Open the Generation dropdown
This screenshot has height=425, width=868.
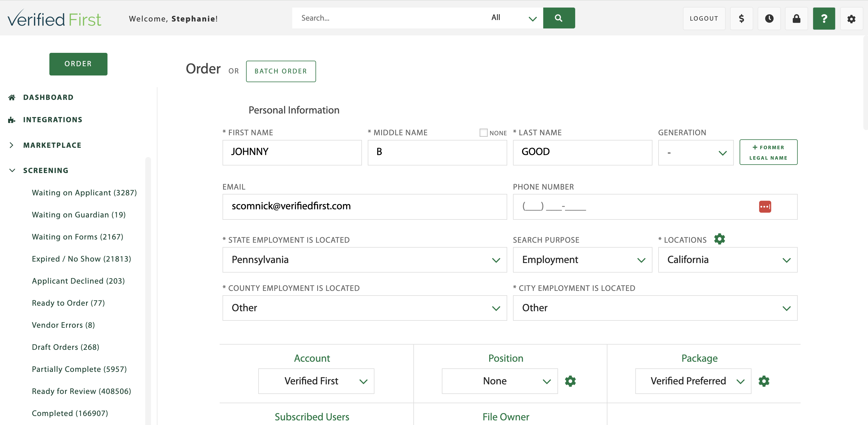[x=695, y=153]
